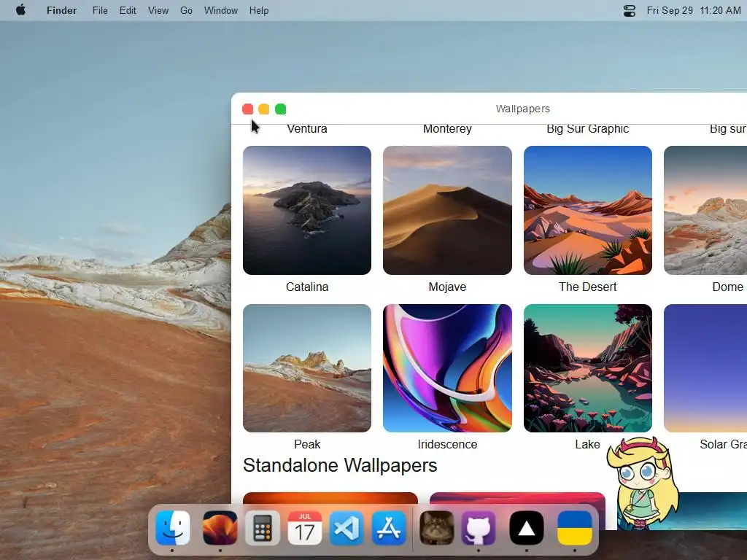Click the Ventura wallpaper label
This screenshot has height=560, width=747.
click(307, 130)
